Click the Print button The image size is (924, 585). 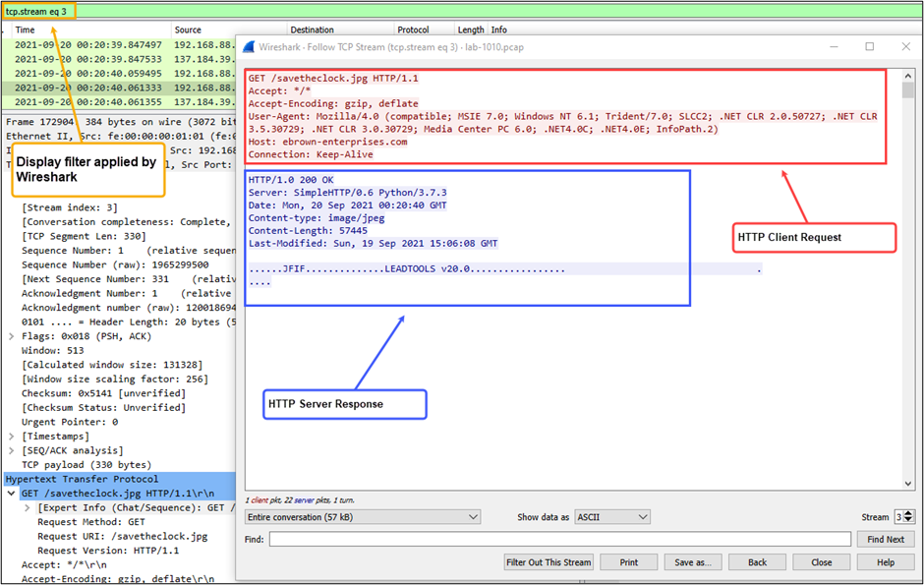point(629,562)
